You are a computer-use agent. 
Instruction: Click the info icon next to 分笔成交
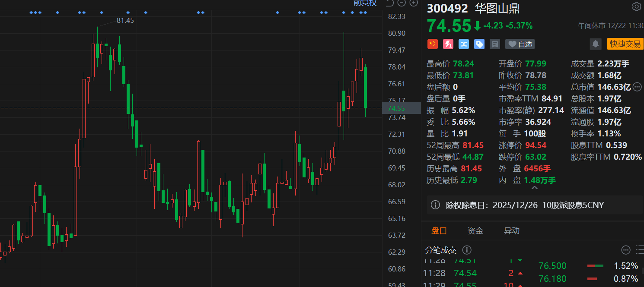tap(467, 250)
